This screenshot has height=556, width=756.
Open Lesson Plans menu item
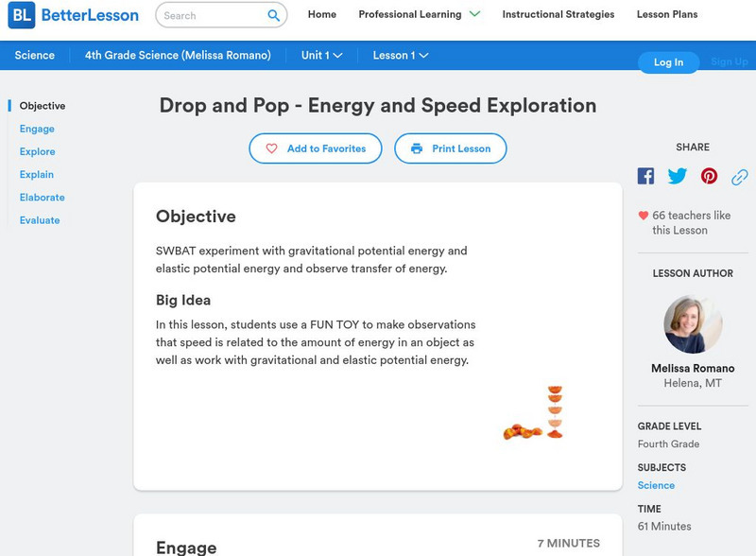click(667, 14)
